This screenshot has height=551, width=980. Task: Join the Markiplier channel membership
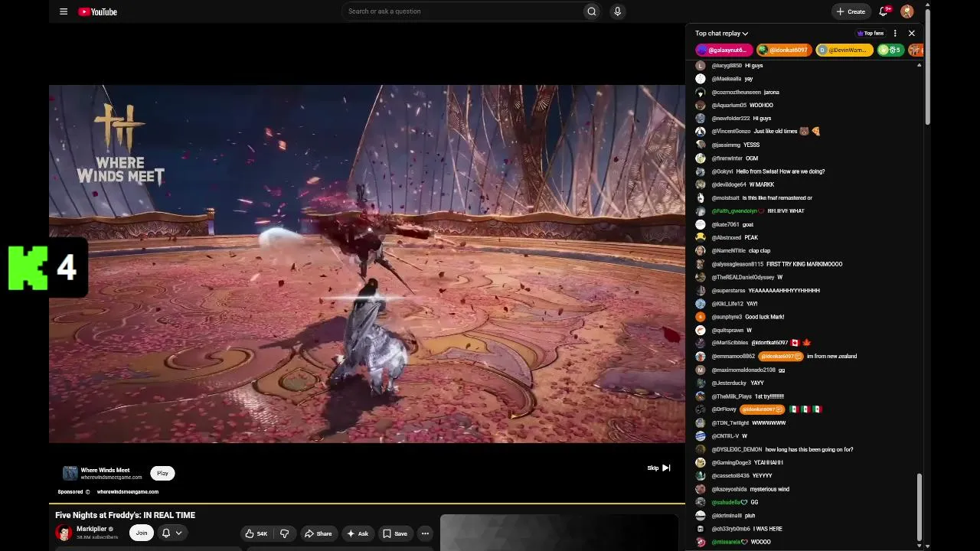click(141, 533)
